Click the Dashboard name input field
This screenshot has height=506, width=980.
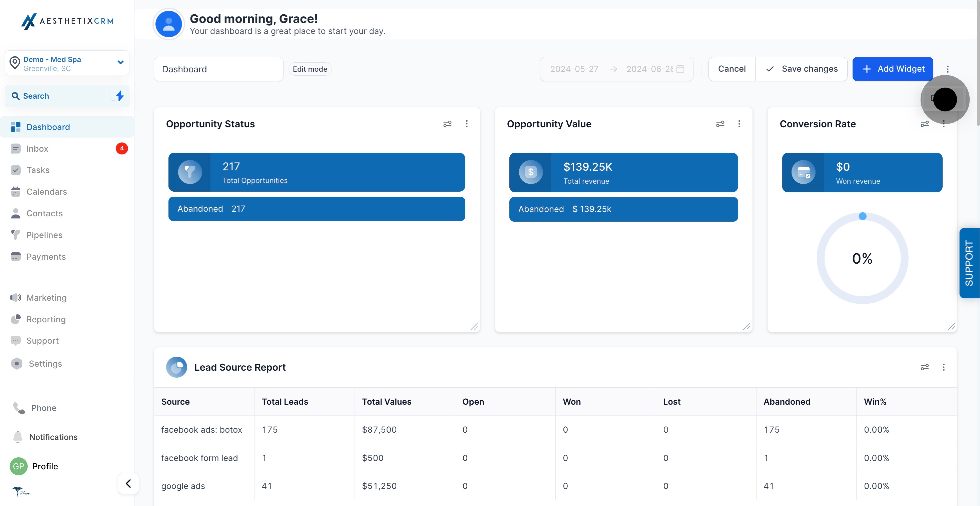(218, 69)
